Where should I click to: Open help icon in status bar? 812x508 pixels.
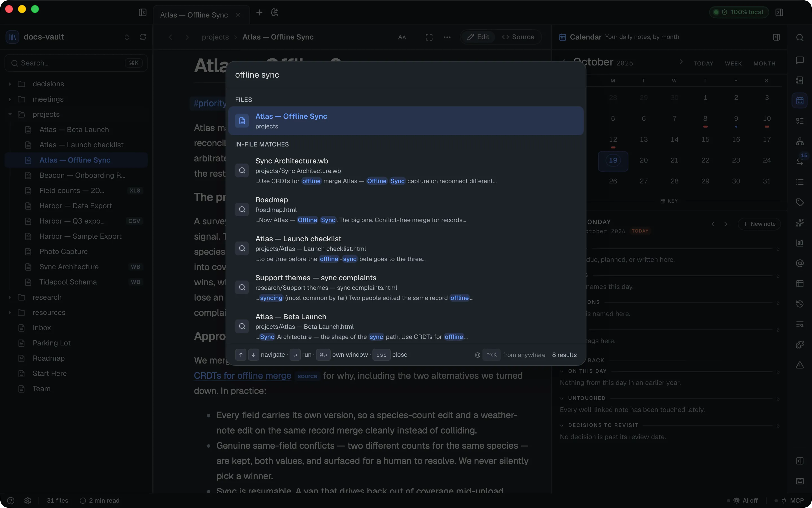(11, 501)
